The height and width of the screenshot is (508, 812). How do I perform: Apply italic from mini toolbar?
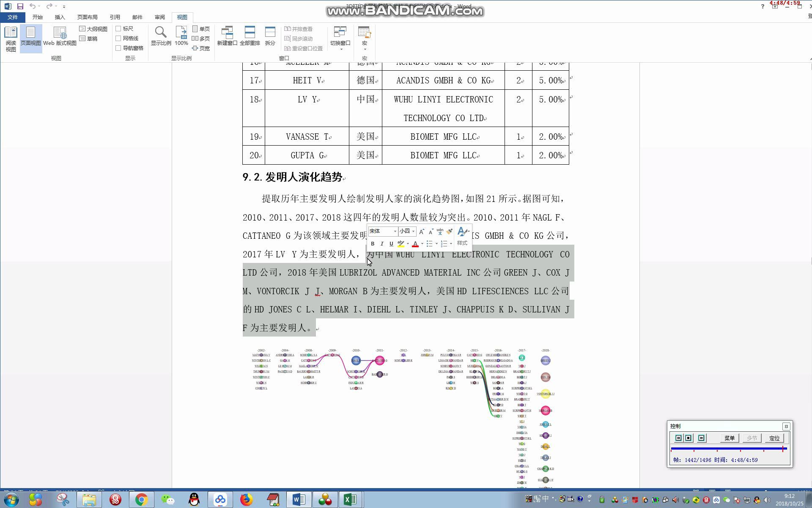pos(382,243)
